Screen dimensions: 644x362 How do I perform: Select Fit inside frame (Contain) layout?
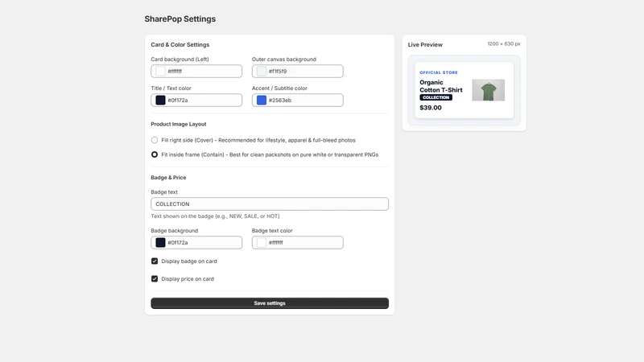155,154
